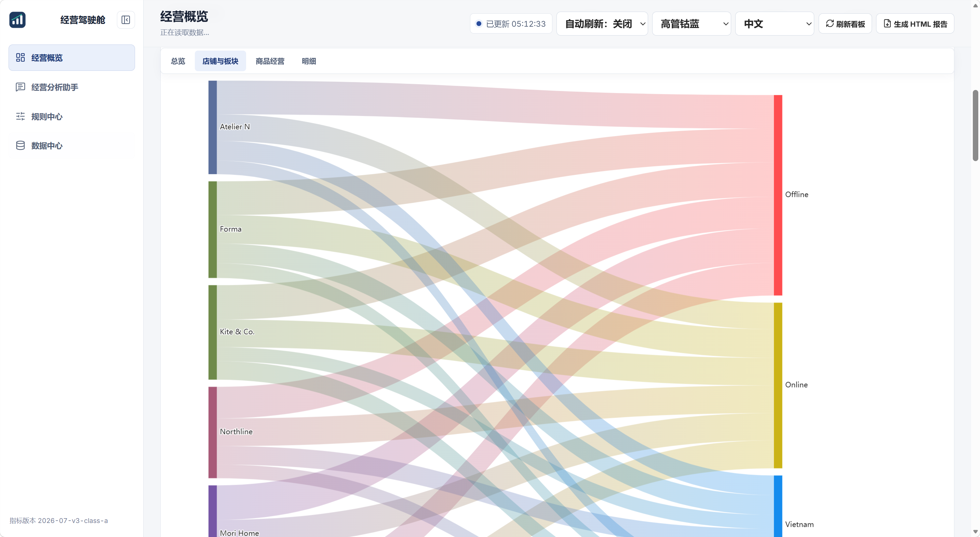This screenshot has width=980, height=537.
Task: Click the HTML report download icon
Action: (x=887, y=24)
